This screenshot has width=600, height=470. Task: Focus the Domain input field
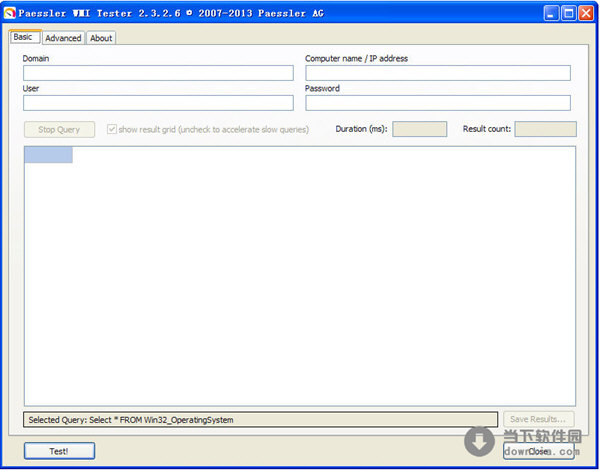[x=158, y=73]
